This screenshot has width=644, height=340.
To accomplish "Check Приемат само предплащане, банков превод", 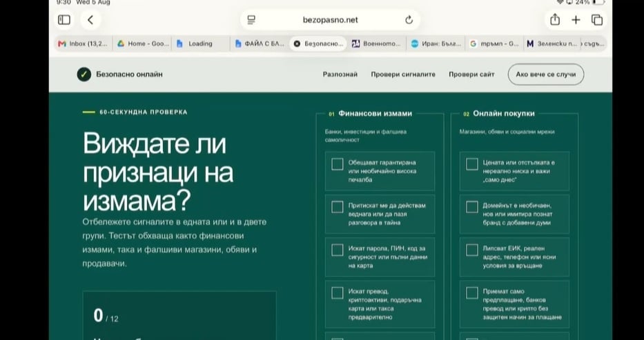I will point(472,292).
